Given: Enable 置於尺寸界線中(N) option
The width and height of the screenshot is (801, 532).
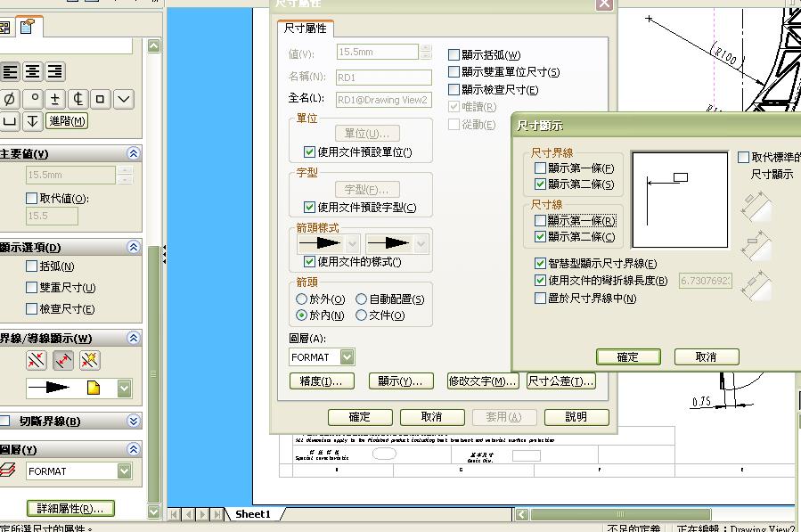Looking at the screenshot, I should pyautogui.click(x=540, y=298).
